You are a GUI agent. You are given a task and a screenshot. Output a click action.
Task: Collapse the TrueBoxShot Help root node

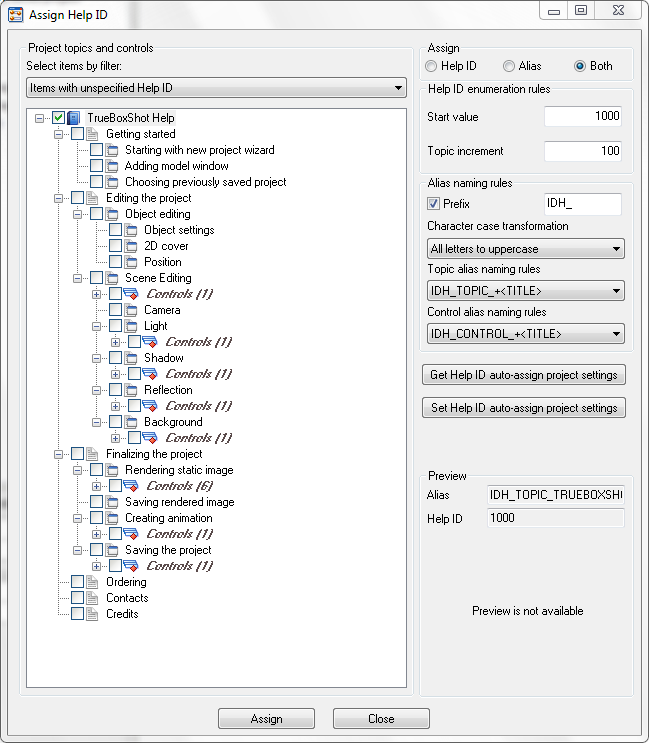tap(39, 118)
